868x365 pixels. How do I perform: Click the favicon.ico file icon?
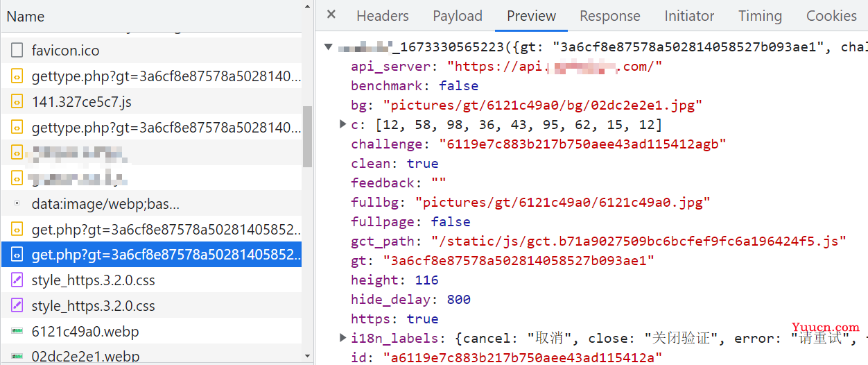[x=17, y=51]
